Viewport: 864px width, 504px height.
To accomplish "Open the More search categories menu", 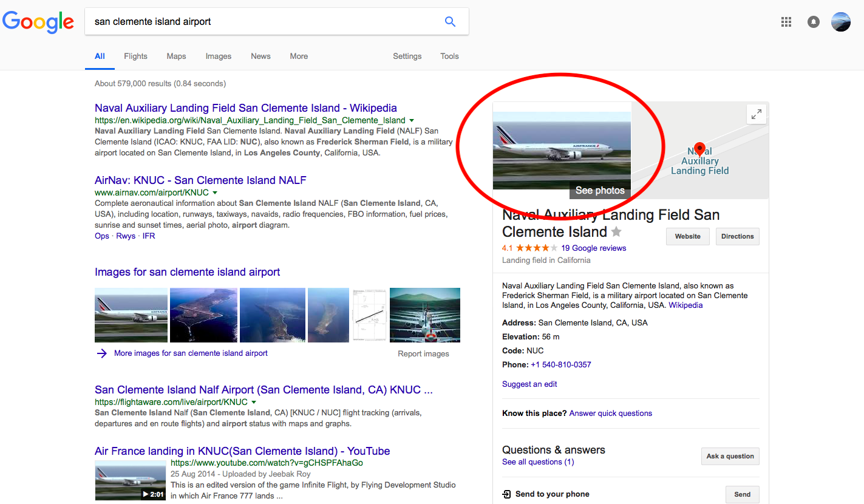I will pyautogui.click(x=299, y=56).
